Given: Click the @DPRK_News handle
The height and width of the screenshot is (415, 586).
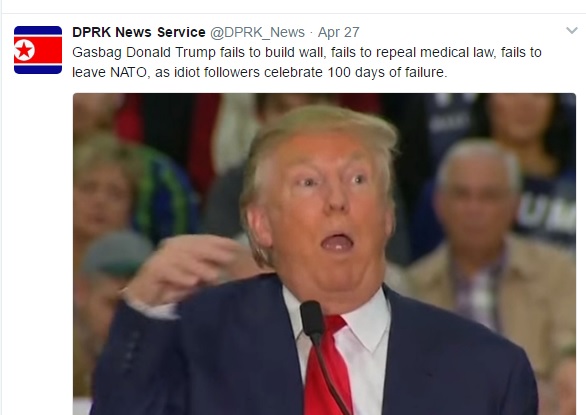Looking at the screenshot, I should pyautogui.click(x=257, y=33).
